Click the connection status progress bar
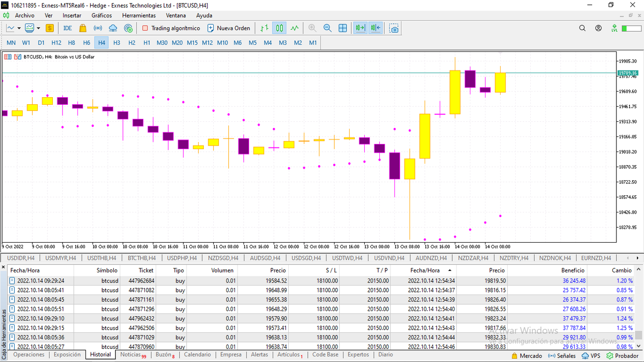The image size is (644, 362). (631, 28)
